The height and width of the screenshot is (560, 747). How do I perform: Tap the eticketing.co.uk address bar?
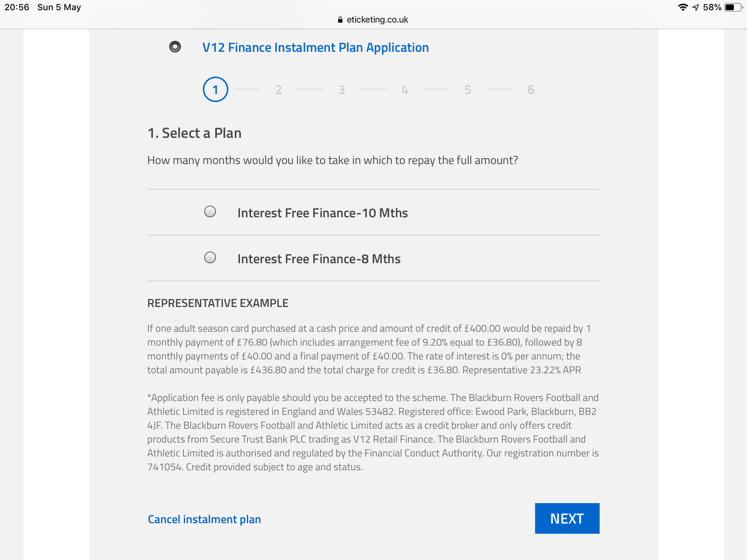[373, 20]
